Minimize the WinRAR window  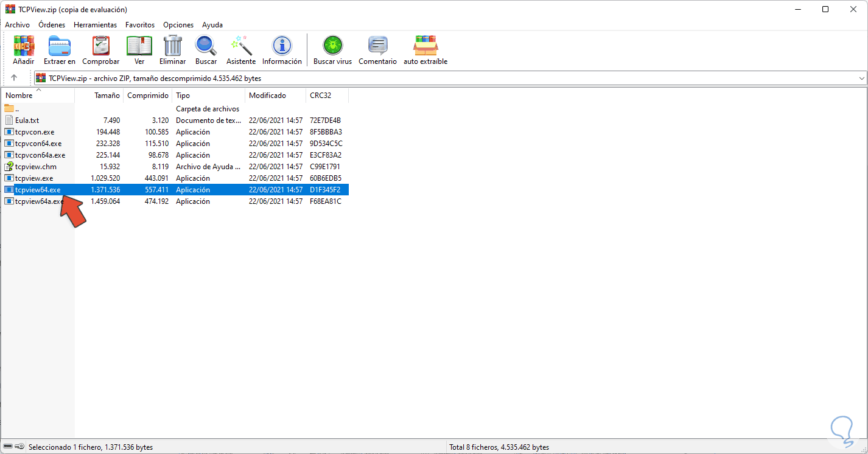point(797,9)
